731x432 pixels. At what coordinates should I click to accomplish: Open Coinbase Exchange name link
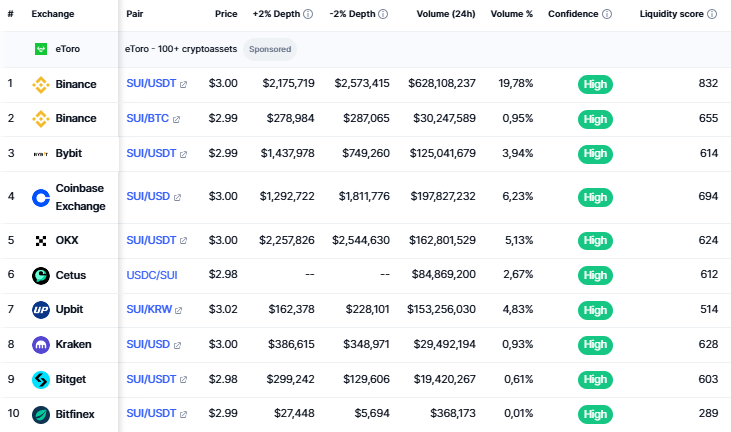(80, 197)
